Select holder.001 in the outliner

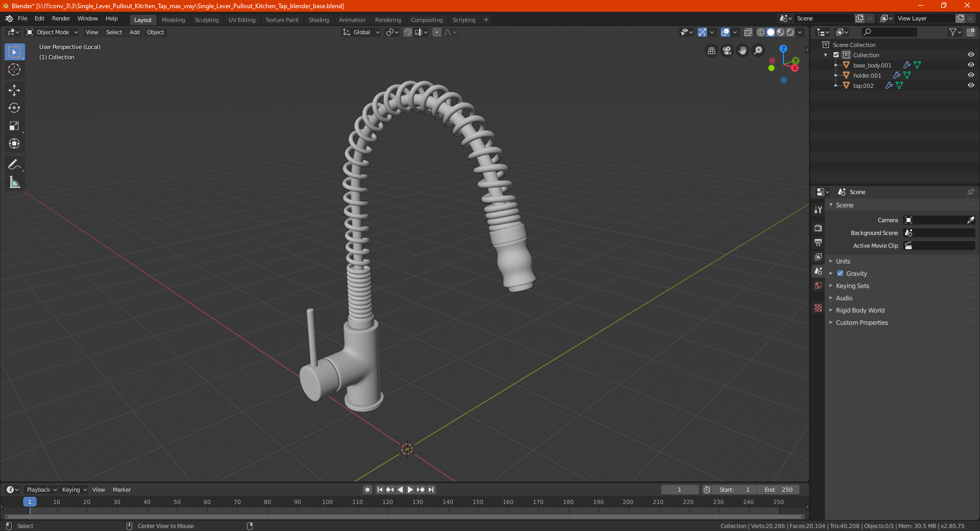coord(867,76)
